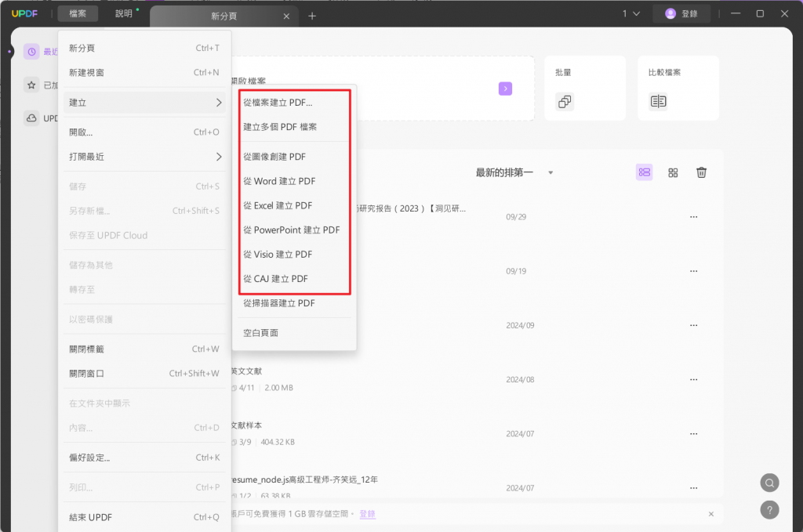803x532 pixels.
Task: Select the starred files icon in sidebar
Action: coord(31,85)
